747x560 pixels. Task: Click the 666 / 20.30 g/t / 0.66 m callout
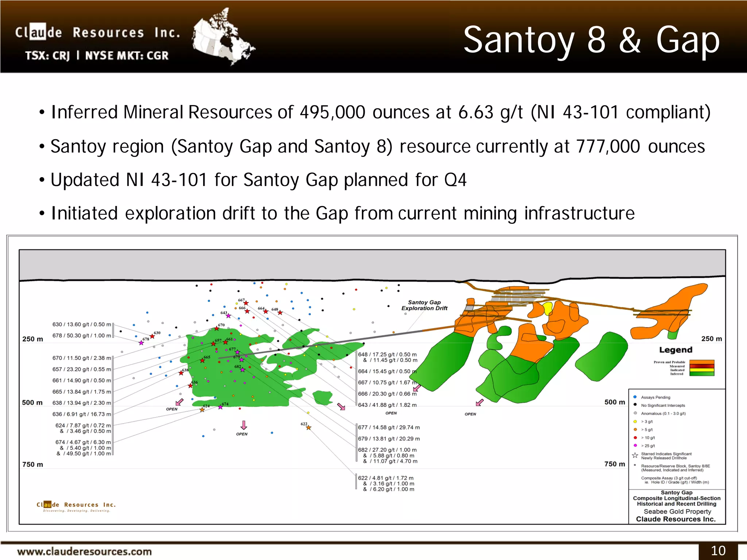pyautogui.click(x=387, y=394)
